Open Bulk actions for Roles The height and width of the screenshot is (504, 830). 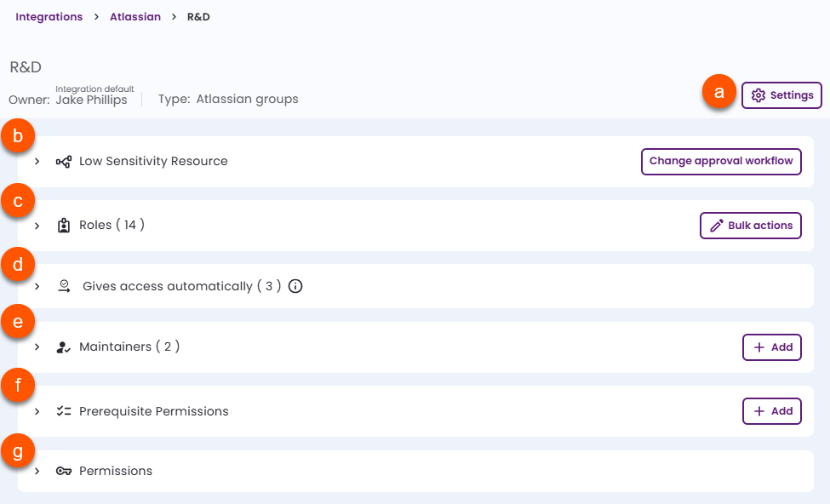(x=750, y=225)
